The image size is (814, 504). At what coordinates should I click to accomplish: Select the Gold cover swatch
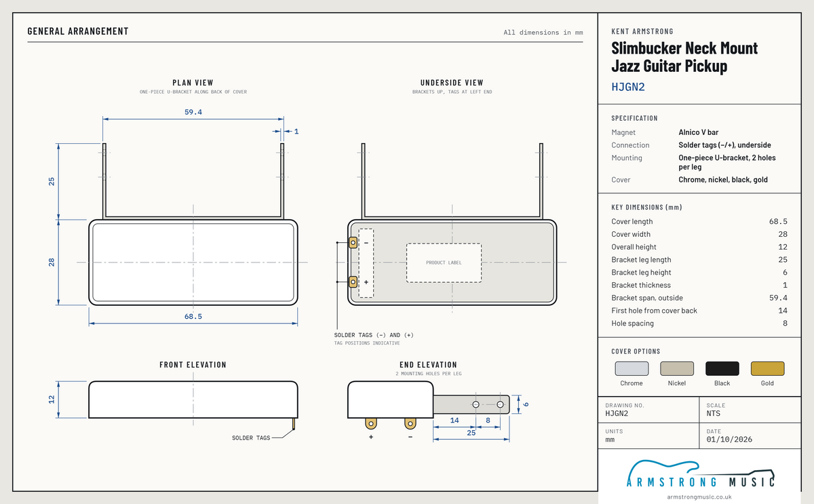[x=767, y=368]
